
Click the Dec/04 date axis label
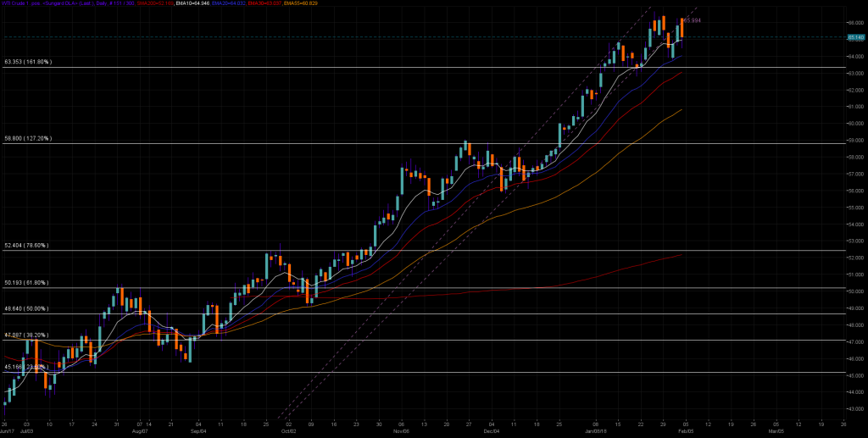pyautogui.click(x=492, y=430)
